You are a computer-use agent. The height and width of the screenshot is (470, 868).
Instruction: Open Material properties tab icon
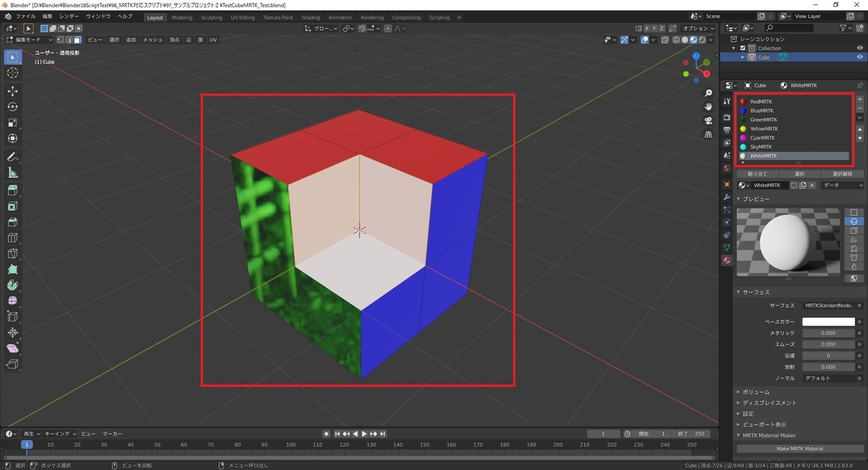727,260
